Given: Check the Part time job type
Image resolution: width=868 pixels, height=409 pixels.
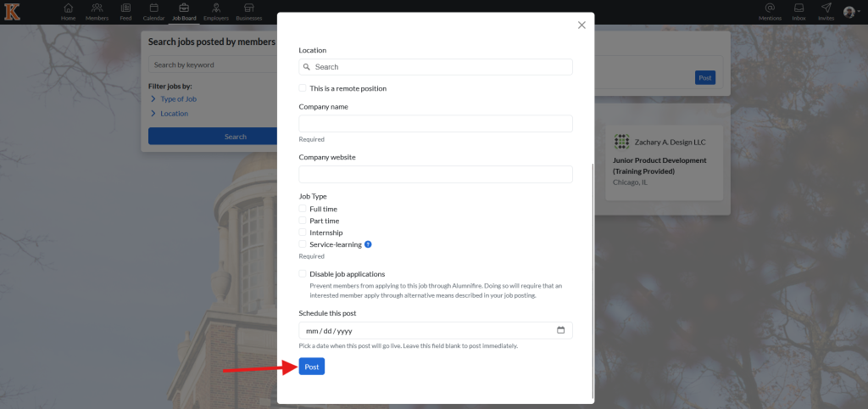Looking at the screenshot, I should click(x=303, y=221).
